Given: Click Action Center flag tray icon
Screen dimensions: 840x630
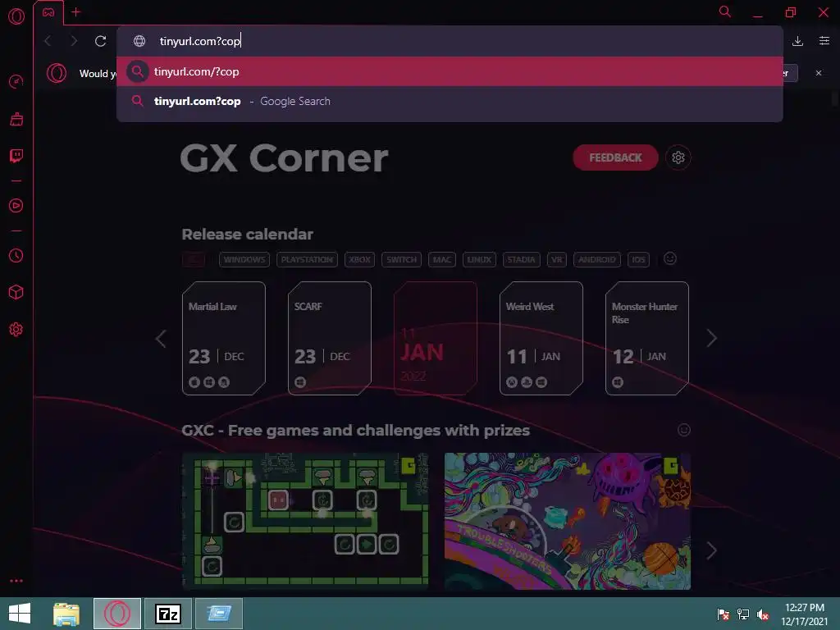Looking at the screenshot, I should pyautogui.click(x=724, y=614).
